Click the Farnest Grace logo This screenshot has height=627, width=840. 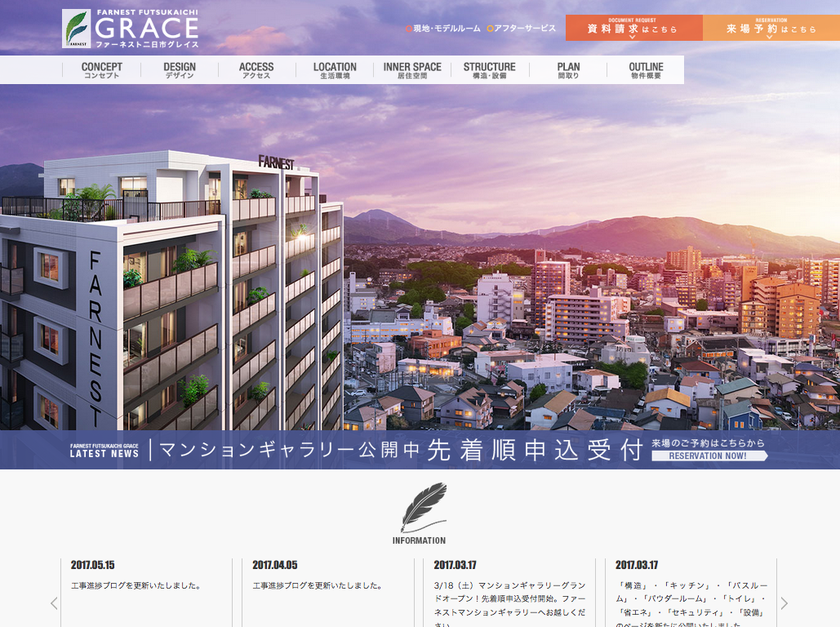[131, 29]
